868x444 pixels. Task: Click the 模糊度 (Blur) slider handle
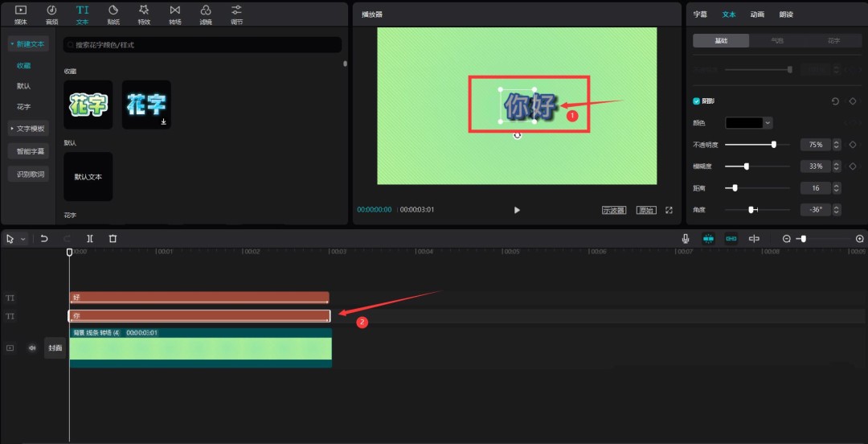click(x=747, y=166)
